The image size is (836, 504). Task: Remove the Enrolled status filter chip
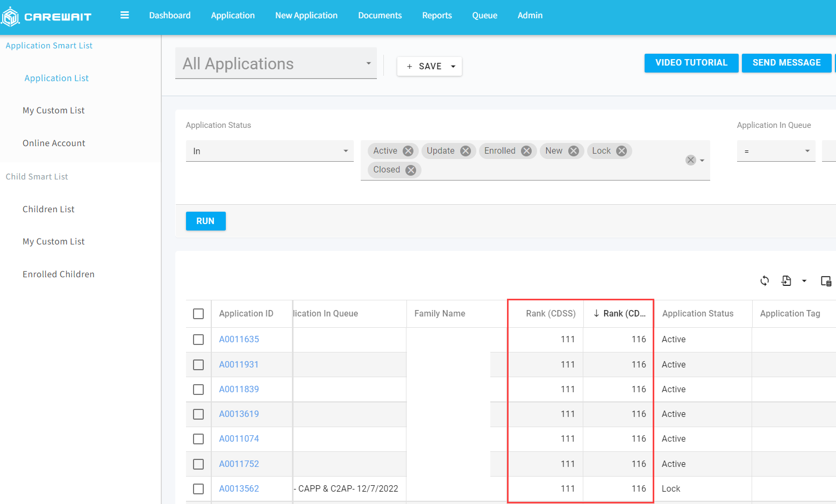[526, 151]
